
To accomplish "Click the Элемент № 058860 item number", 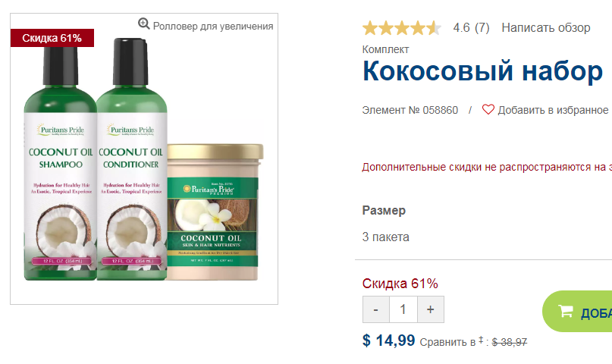I will click(x=410, y=110).
